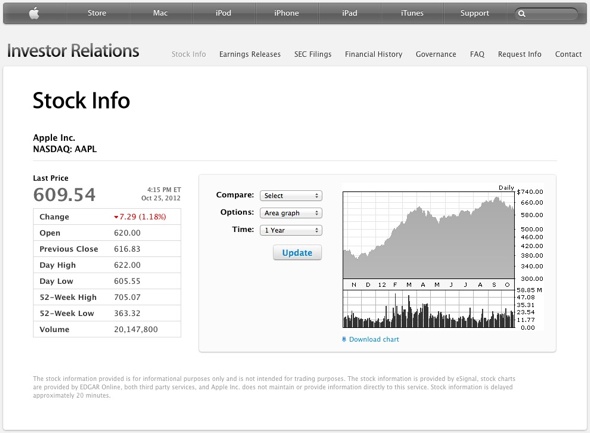This screenshot has width=590, height=433.
Task: Open the Time 1 Year dropdown
Action: pyautogui.click(x=291, y=230)
